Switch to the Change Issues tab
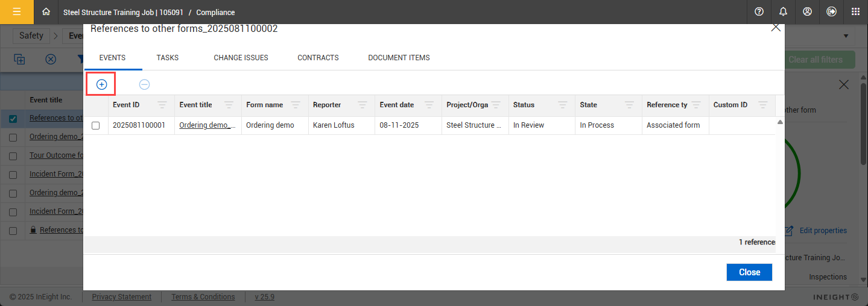 click(x=241, y=58)
